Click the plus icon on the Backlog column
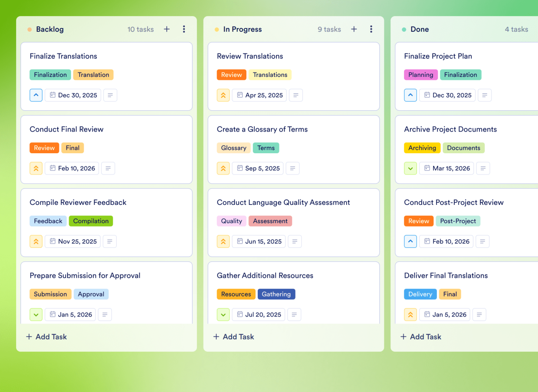The height and width of the screenshot is (392, 538). coord(167,29)
